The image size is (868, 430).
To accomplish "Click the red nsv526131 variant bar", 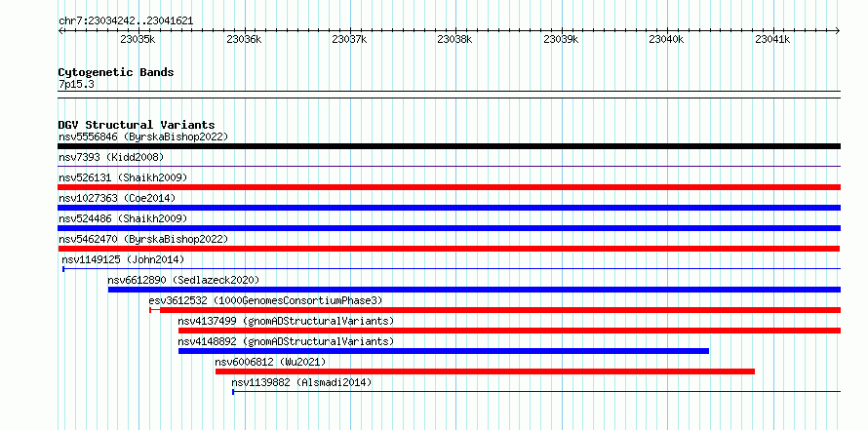I will (449, 187).
